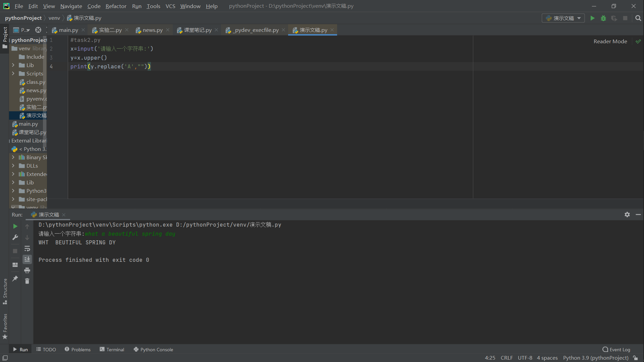Expand the DLLs folder node
This screenshot has width=644, height=362.
point(13,166)
